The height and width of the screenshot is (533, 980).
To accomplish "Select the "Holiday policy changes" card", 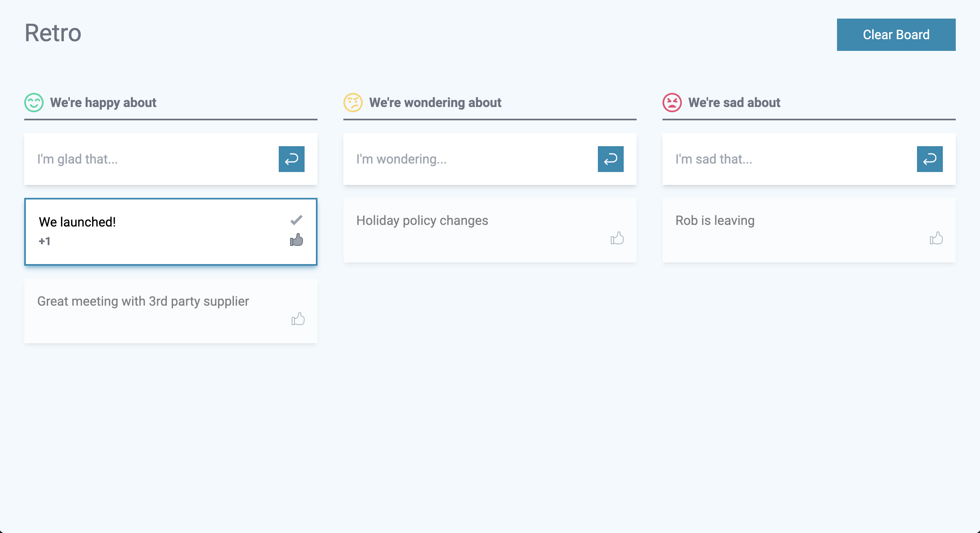I will (422, 220).
